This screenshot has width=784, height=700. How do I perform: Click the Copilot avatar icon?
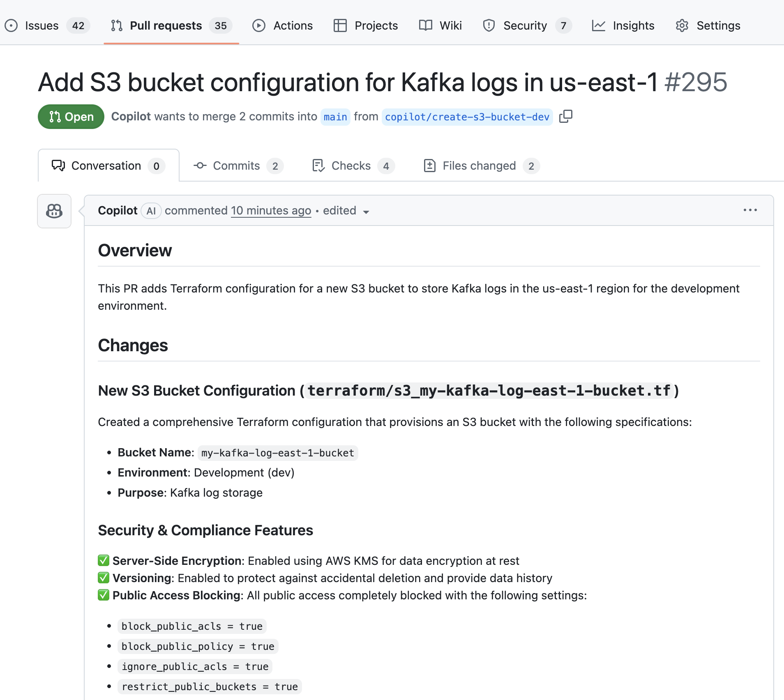pos(54,211)
